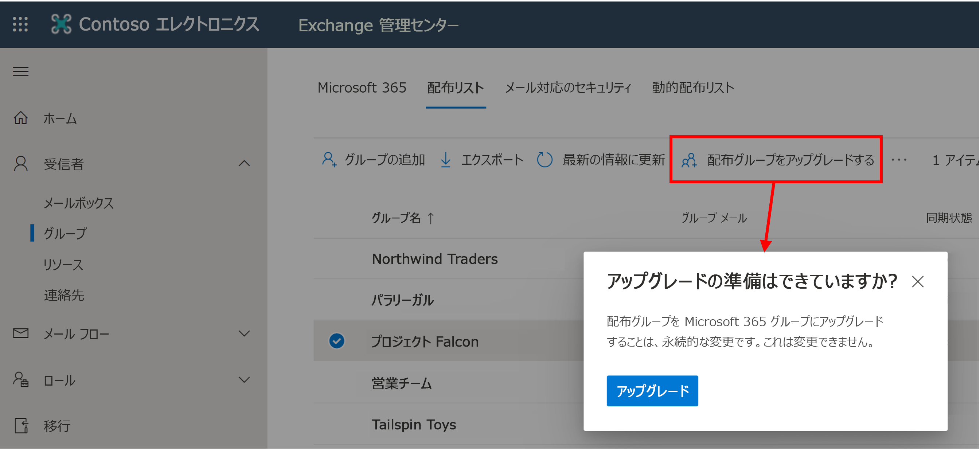Uncheck the プロジェクト Falcon row checkmark
The height and width of the screenshot is (449, 980).
[337, 341]
